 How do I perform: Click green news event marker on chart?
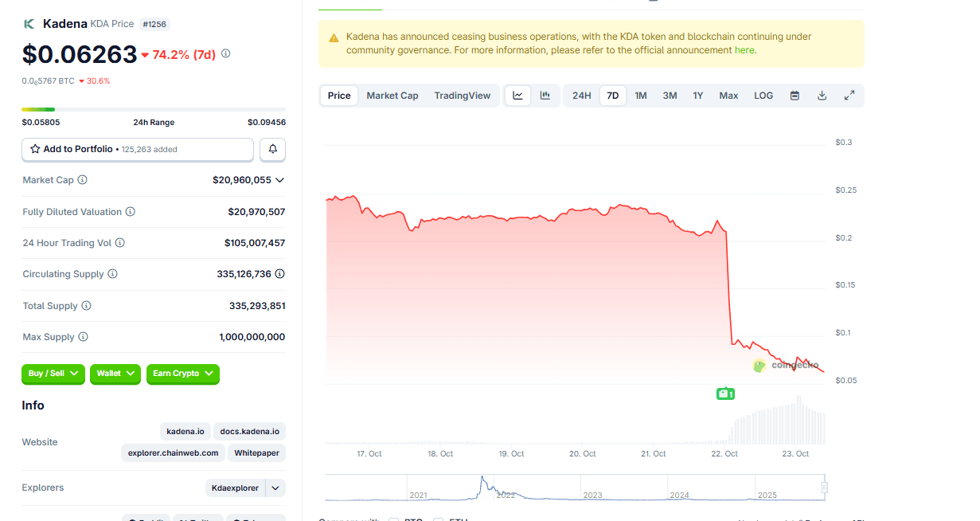point(724,394)
